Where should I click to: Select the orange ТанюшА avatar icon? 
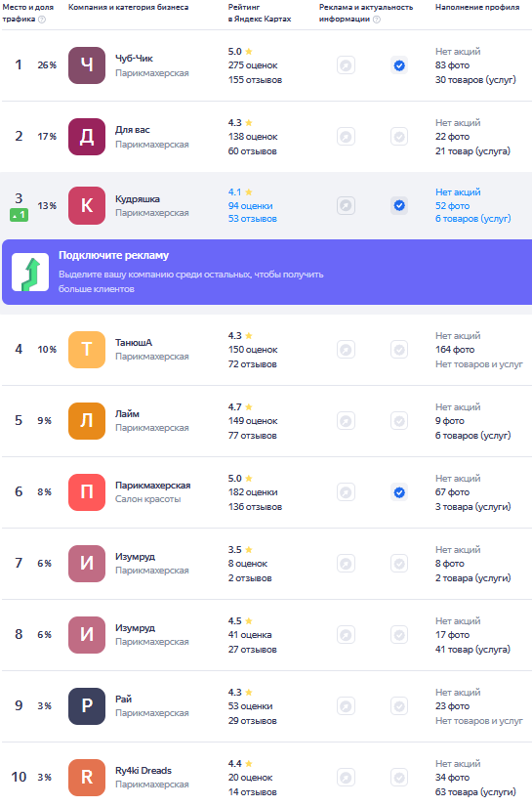(87, 350)
